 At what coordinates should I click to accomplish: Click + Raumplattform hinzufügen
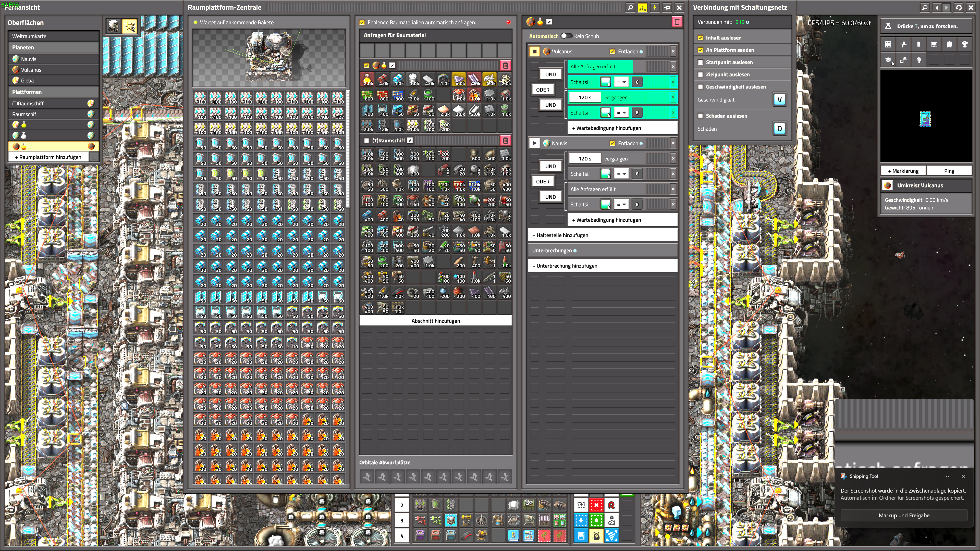click(48, 157)
